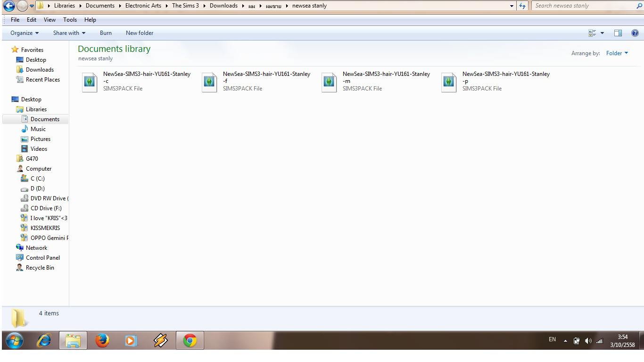Click the Burn button

(106, 33)
